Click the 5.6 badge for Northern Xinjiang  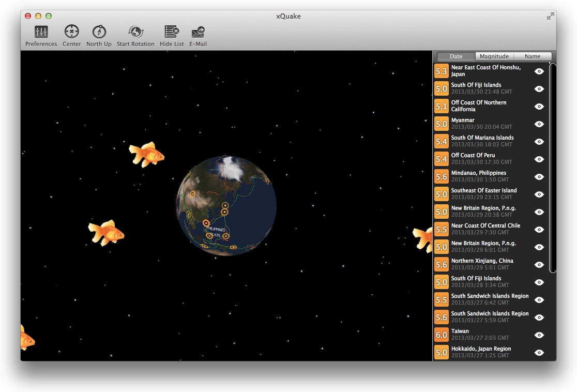[x=441, y=265]
